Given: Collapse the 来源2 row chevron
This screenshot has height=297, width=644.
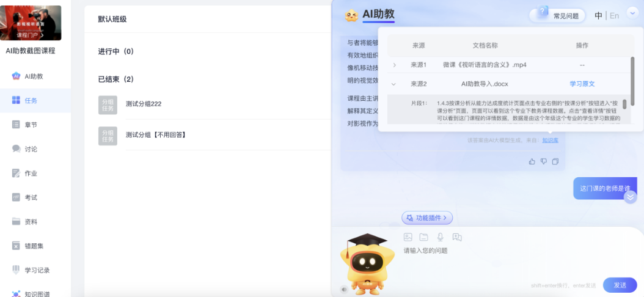Looking at the screenshot, I should (393, 84).
